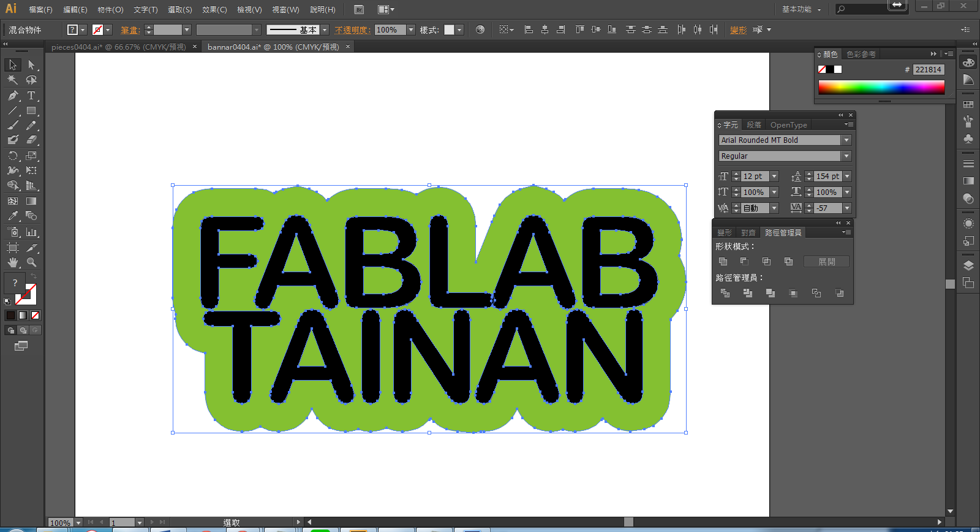Select the Rotate tool

coord(13,156)
